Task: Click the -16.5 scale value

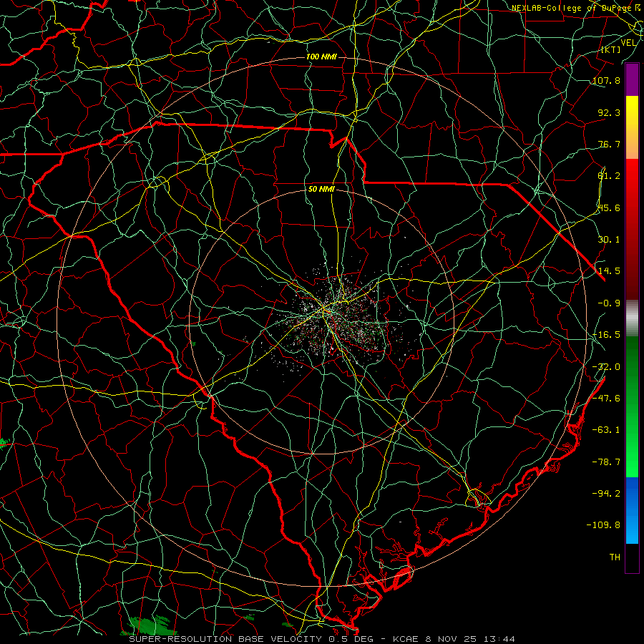Action: pos(606,335)
